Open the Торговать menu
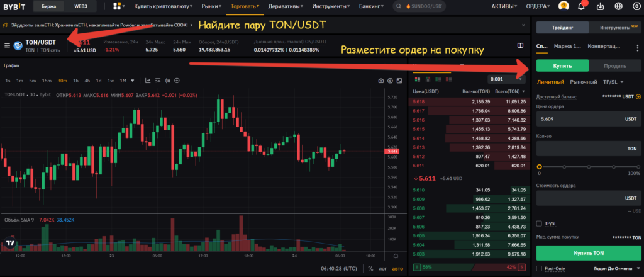This screenshot has height=277, width=644. [x=245, y=6]
